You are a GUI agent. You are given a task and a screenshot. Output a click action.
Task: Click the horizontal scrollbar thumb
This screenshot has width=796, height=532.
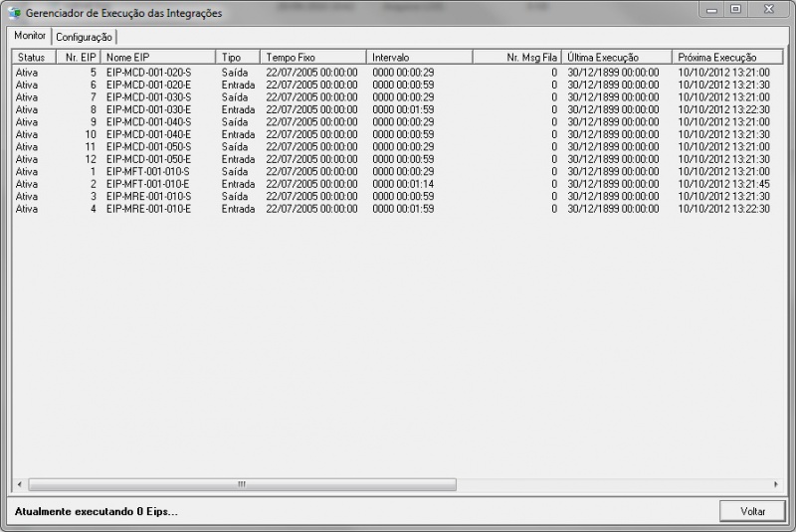coord(242,485)
